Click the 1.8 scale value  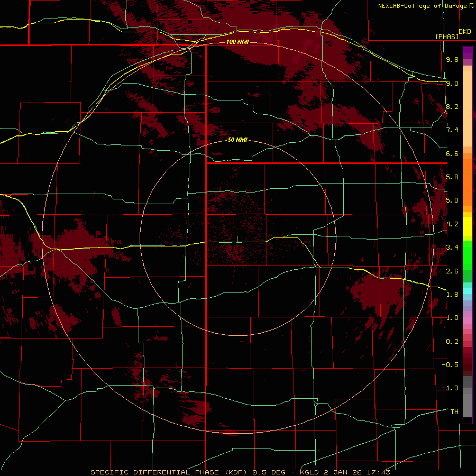pyautogui.click(x=452, y=295)
